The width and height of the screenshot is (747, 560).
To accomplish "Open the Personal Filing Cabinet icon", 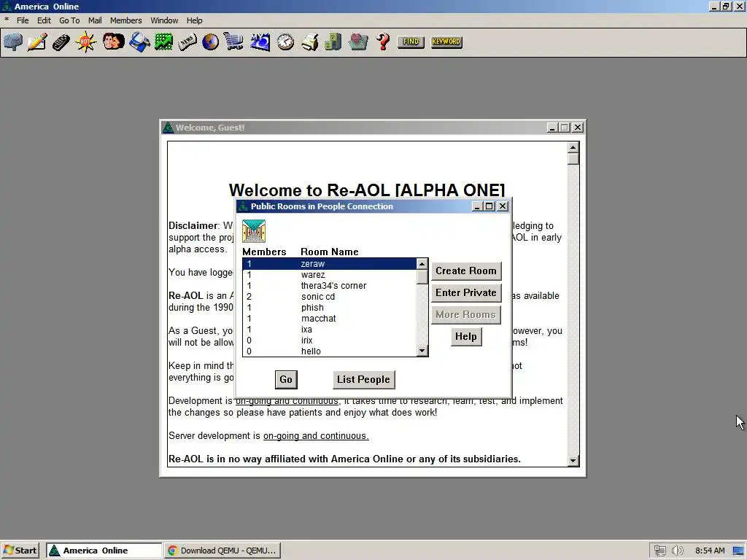I will click(333, 42).
